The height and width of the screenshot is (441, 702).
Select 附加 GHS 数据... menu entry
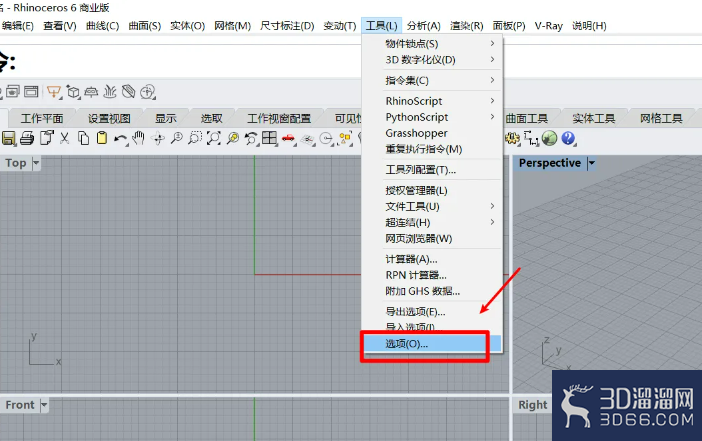coord(432,291)
